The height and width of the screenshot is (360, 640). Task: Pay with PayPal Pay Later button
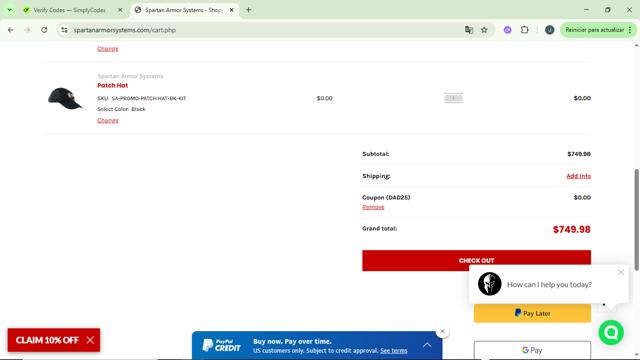point(532,313)
